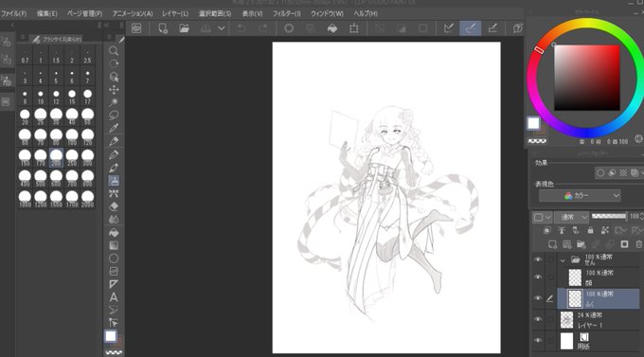Select the Decoration tool
Screen dimensions: 644x357
pyautogui.click(x=114, y=193)
